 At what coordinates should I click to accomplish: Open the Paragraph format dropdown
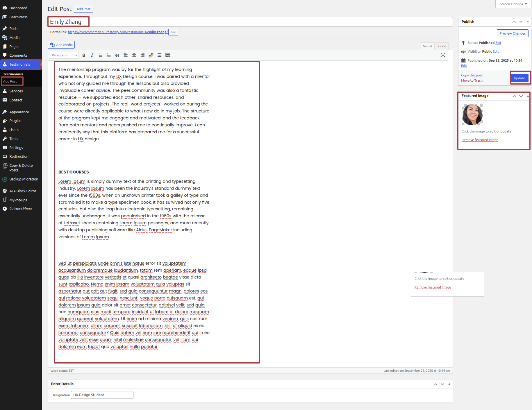click(64, 55)
